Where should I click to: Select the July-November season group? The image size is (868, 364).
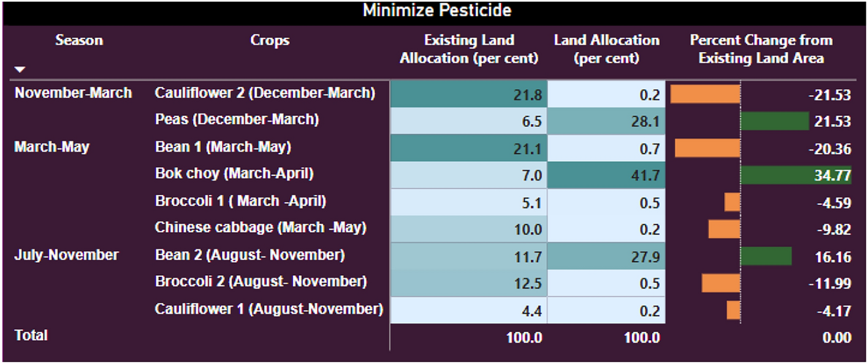66,255
